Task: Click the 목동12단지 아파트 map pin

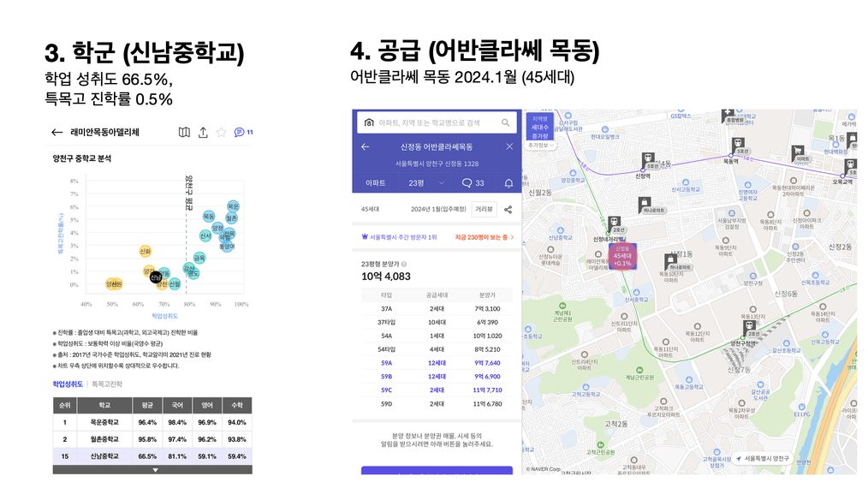Action: tap(697, 327)
